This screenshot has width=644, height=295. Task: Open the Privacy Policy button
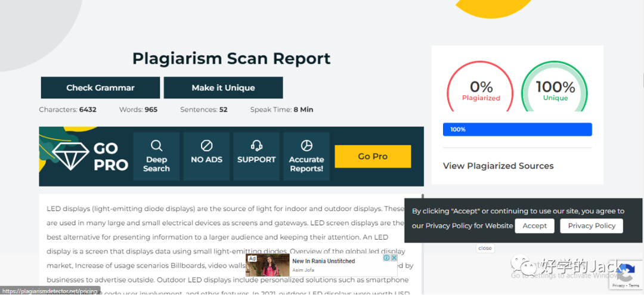[x=592, y=226]
